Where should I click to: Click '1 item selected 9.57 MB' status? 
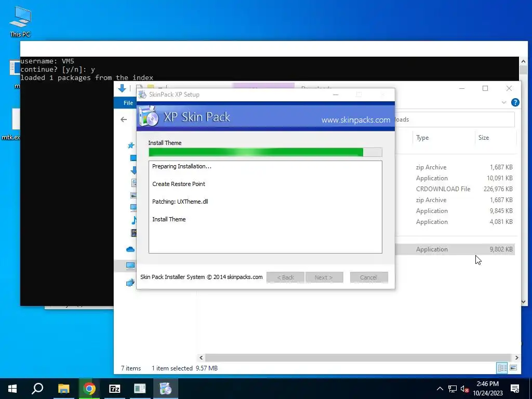coord(184,368)
